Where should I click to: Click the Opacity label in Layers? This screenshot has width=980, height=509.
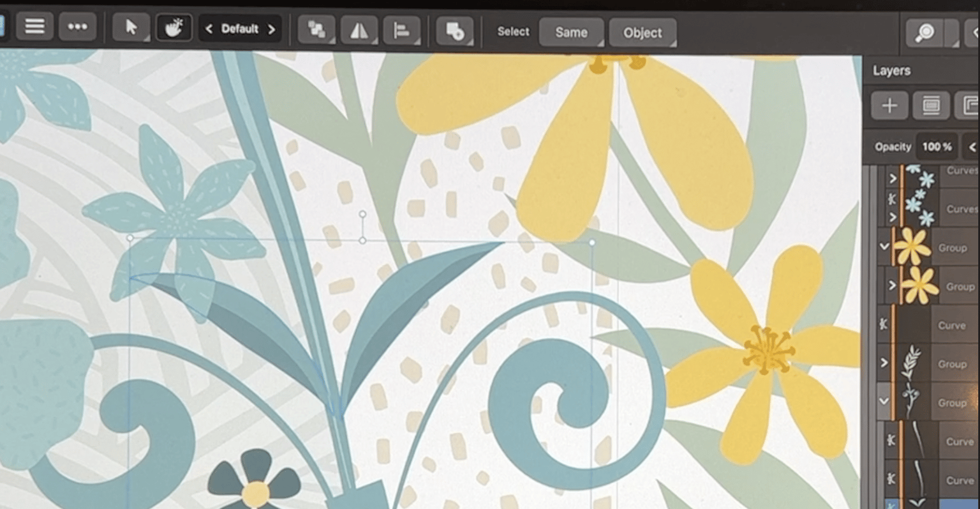[x=893, y=147]
